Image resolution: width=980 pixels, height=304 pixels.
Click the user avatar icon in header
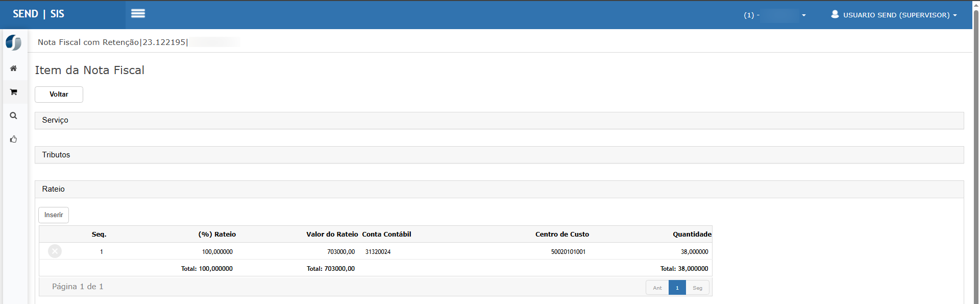(835, 14)
